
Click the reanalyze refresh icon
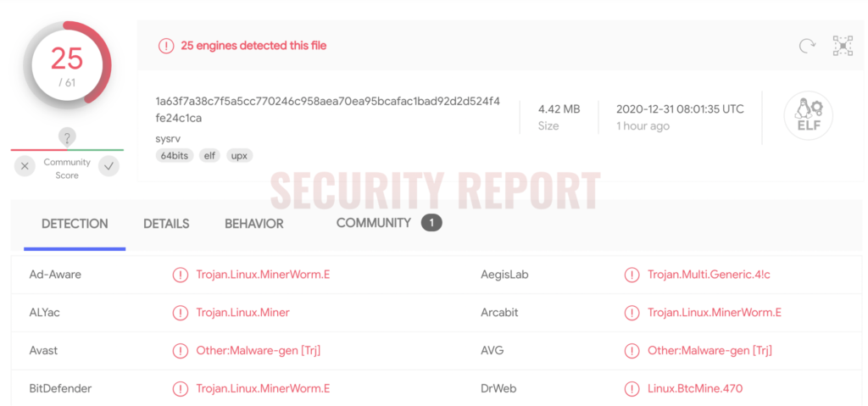coord(807,46)
